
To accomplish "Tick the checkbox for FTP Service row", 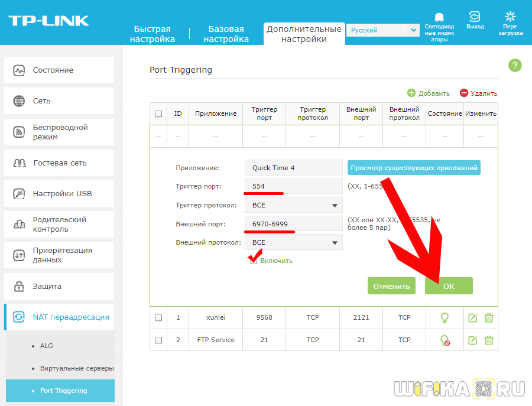I will [158, 340].
